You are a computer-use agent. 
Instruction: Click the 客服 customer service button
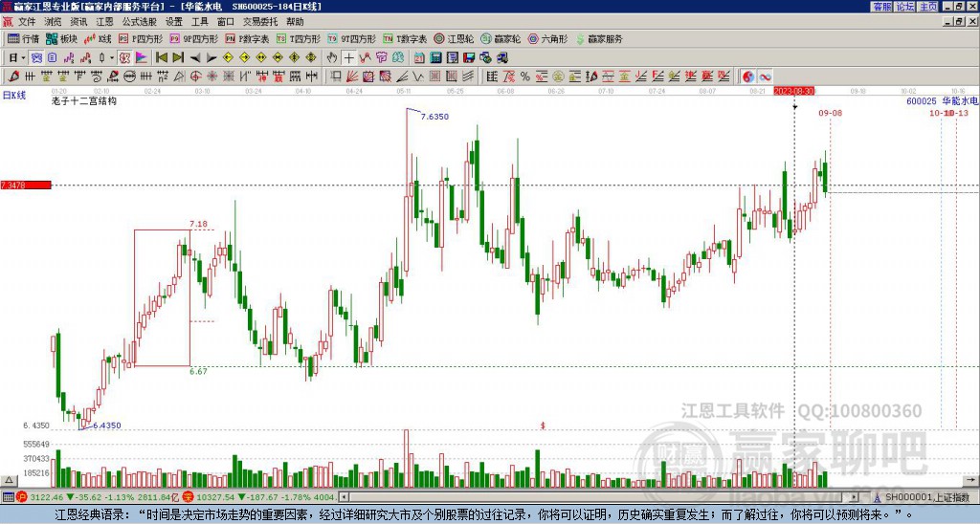click(x=881, y=7)
